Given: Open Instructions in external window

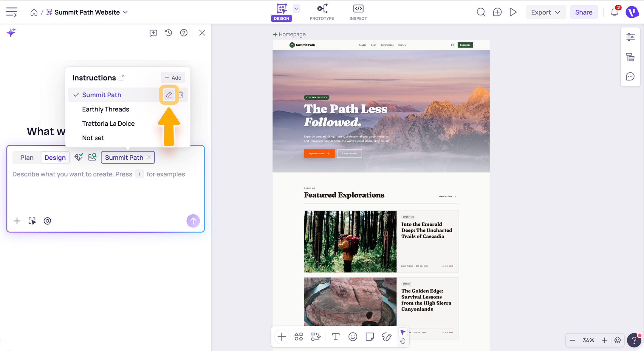Looking at the screenshot, I should [x=121, y=78].
